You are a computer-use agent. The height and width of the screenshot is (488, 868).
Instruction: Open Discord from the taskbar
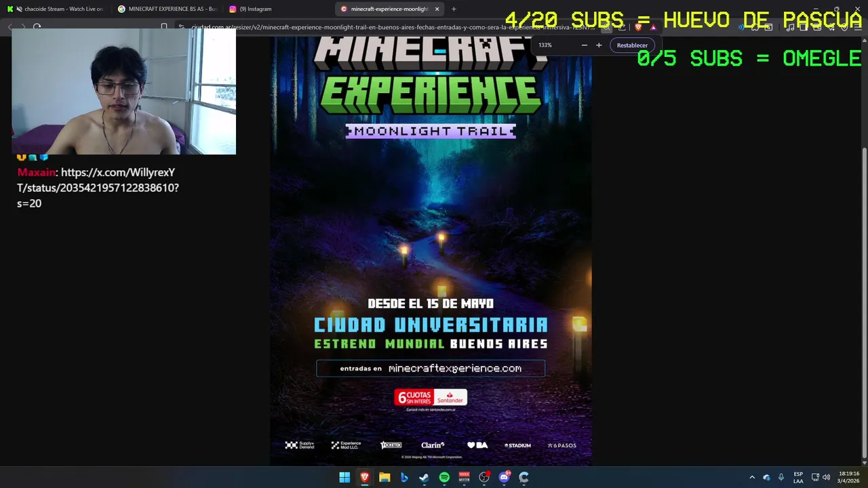(x=504, y=477)
